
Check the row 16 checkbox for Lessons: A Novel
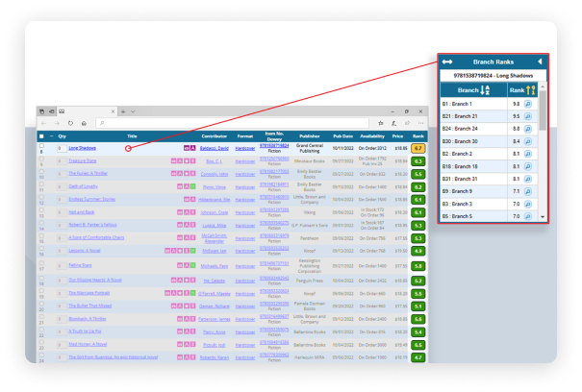[x=41, y=249]
